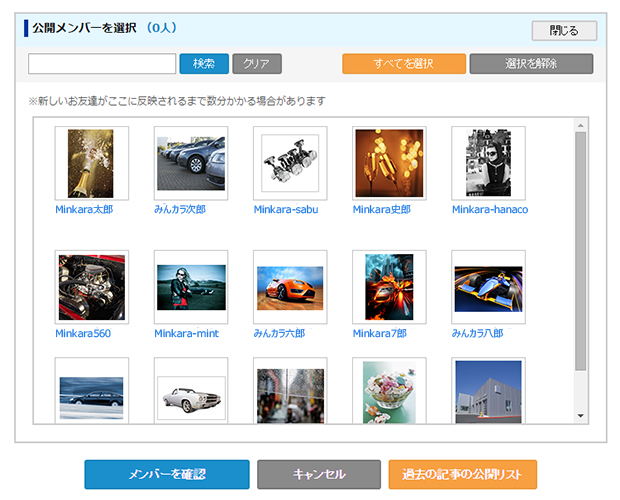This screenshot has height=500, width=620.
Task: Select parked cars thumbnail of みんカラ次郎
Action: pos(191,163)
